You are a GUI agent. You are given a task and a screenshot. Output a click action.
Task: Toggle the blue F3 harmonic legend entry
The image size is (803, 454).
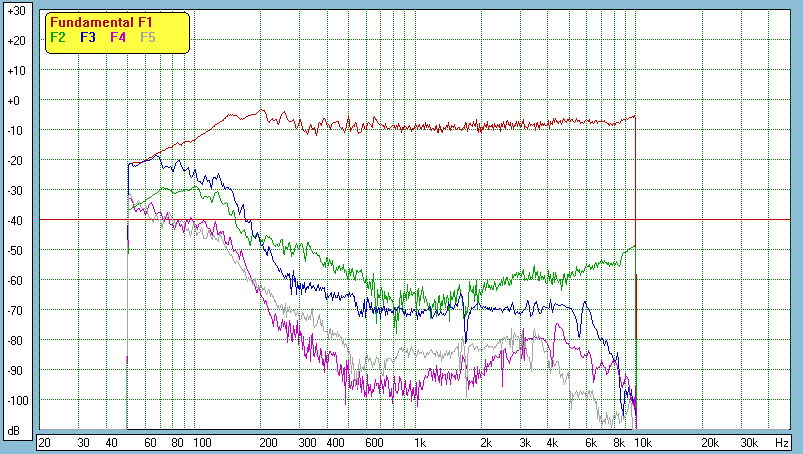click(x=88, y=37)
